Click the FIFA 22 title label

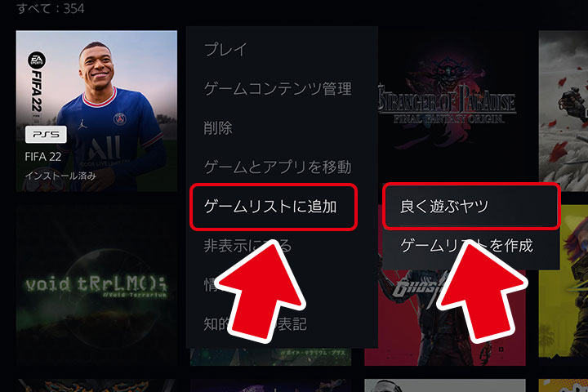(42, 157)
